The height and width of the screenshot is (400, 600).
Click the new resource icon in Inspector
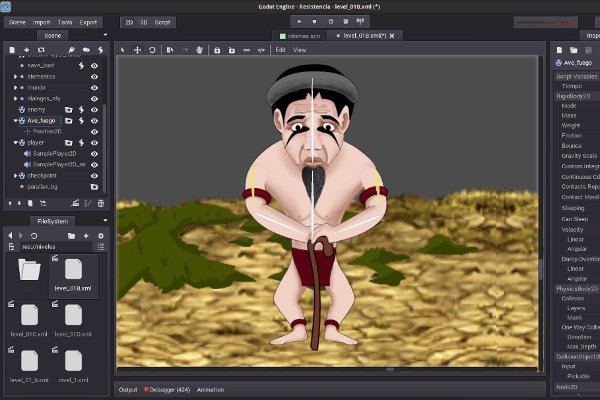pos(559,50)
